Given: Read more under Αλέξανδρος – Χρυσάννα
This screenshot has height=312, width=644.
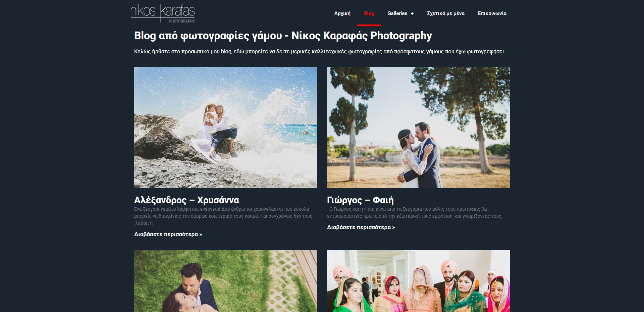Looking at the screenshot, I should coord(168,234).
